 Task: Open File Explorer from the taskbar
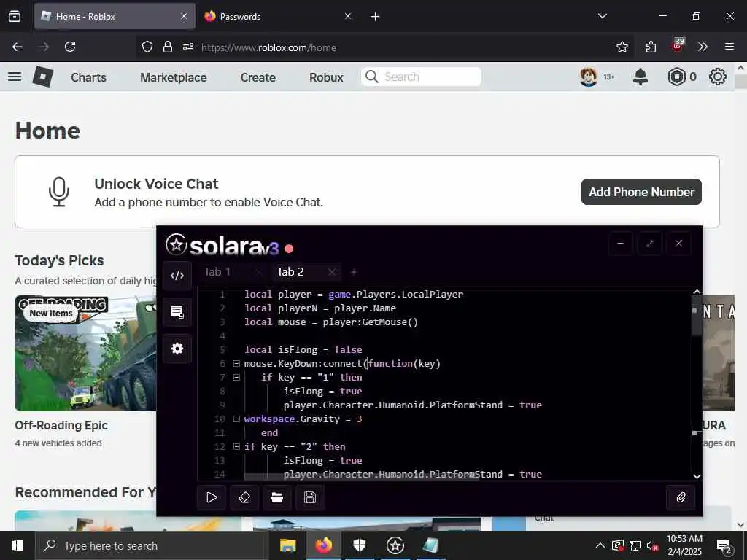(287, 545)
